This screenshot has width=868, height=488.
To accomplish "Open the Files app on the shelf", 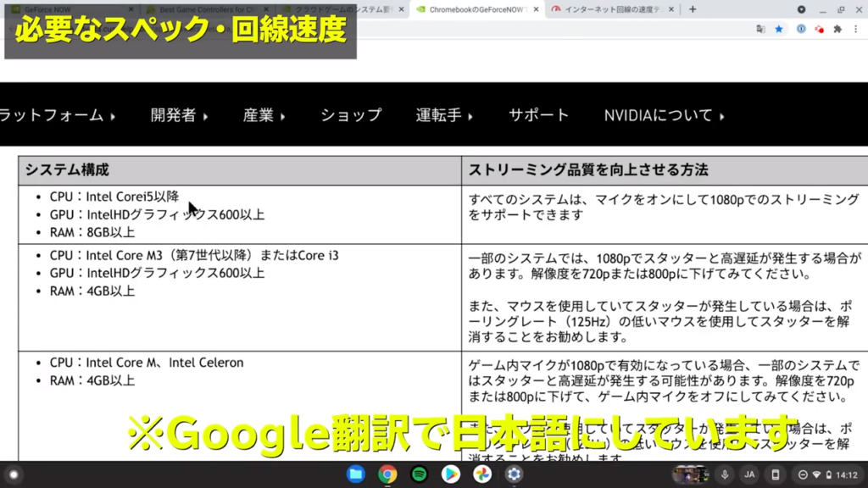I will click(x=356, y=474).
